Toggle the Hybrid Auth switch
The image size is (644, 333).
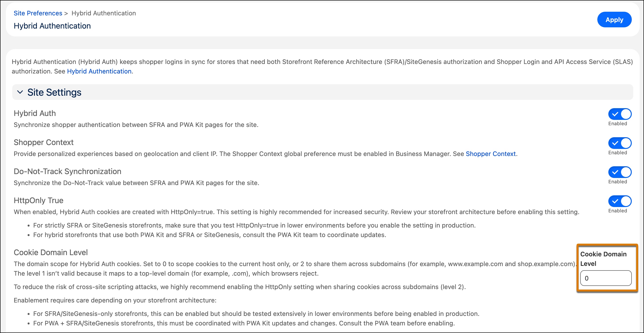point(620,114)
